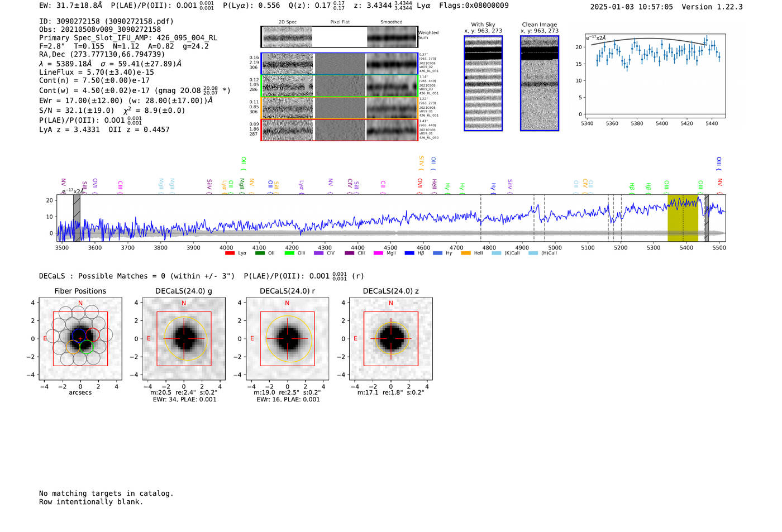Click the lime OIII legend swatch
The image size is (782, 532).
(289, 253)
